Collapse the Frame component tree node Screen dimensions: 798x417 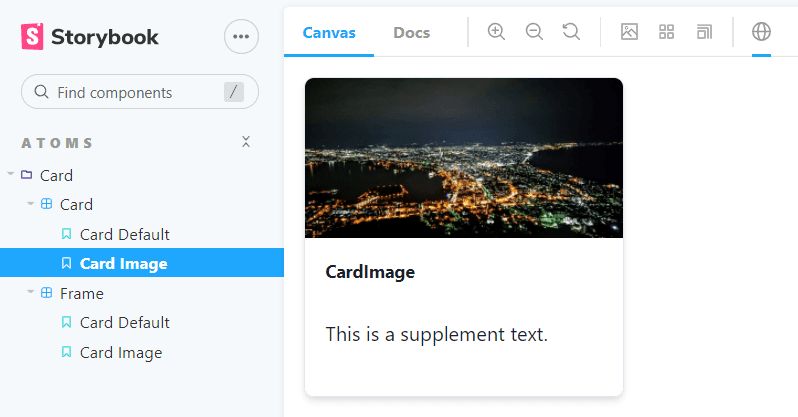(x=81, y=293)
